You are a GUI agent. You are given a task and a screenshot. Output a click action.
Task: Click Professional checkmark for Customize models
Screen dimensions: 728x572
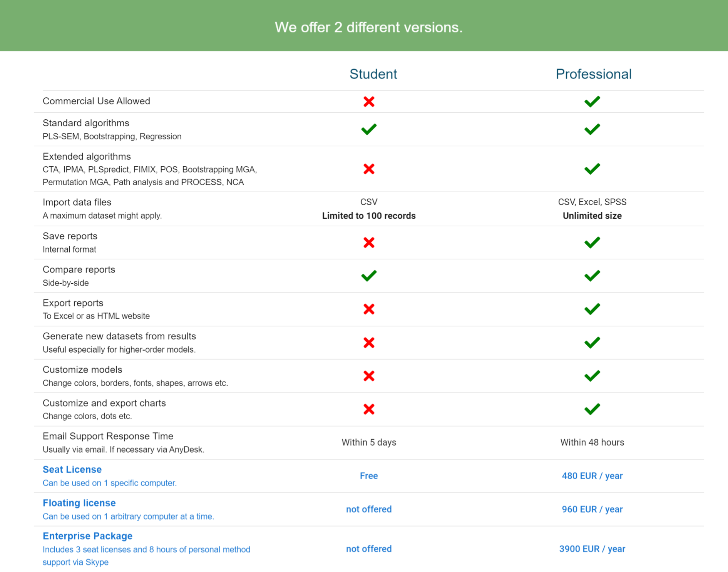pyautogui.click(x=592, y=376)
